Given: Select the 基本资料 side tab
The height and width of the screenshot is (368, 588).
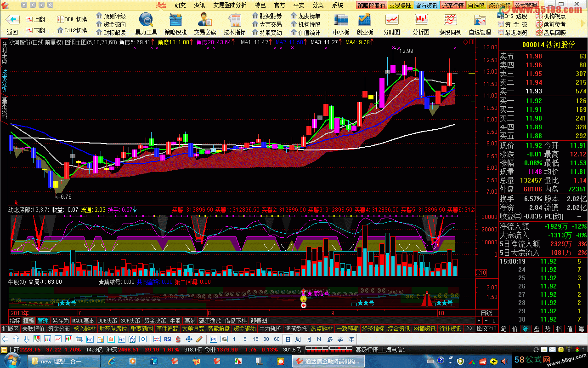Looking at the screenshot, I should click(4, 108).
